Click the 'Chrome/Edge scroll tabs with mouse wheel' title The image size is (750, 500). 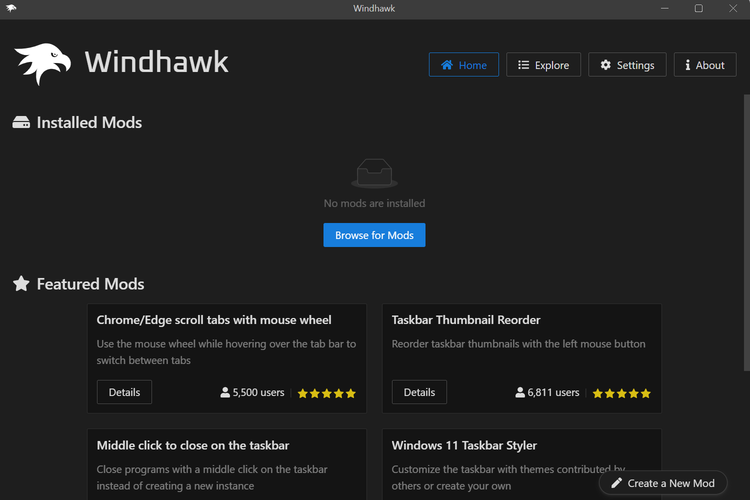click(214, 320)
